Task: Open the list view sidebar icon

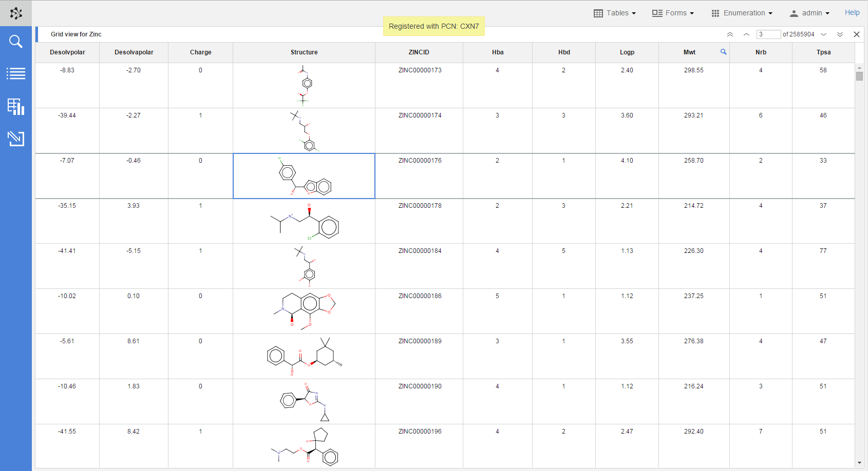Action: (x=16, y=74)
